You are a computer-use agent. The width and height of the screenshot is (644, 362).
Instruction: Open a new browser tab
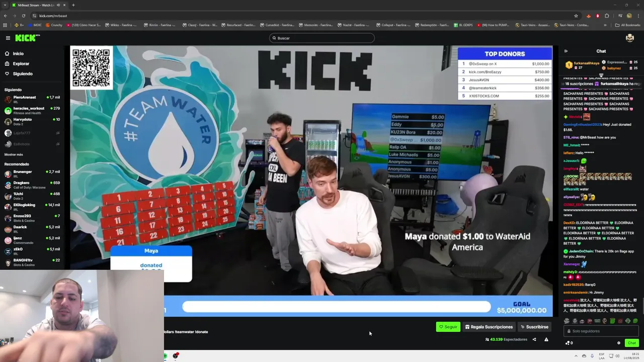click(73, 5)
